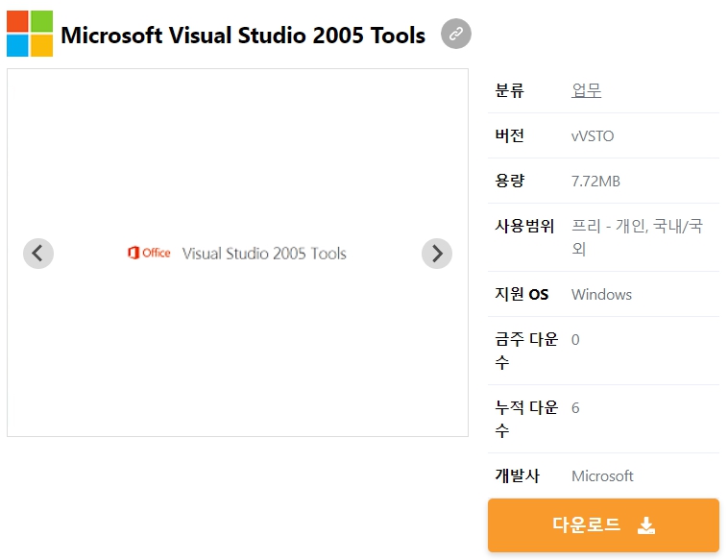
Task: Click the download arrow icon on orange button
Action: click(646, 525)
